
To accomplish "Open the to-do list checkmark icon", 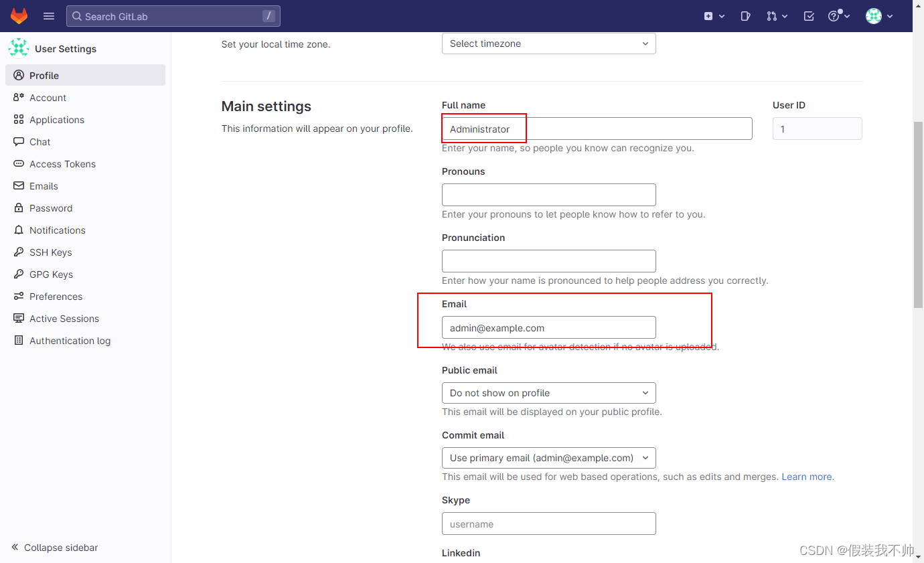I will click(809, 16).
